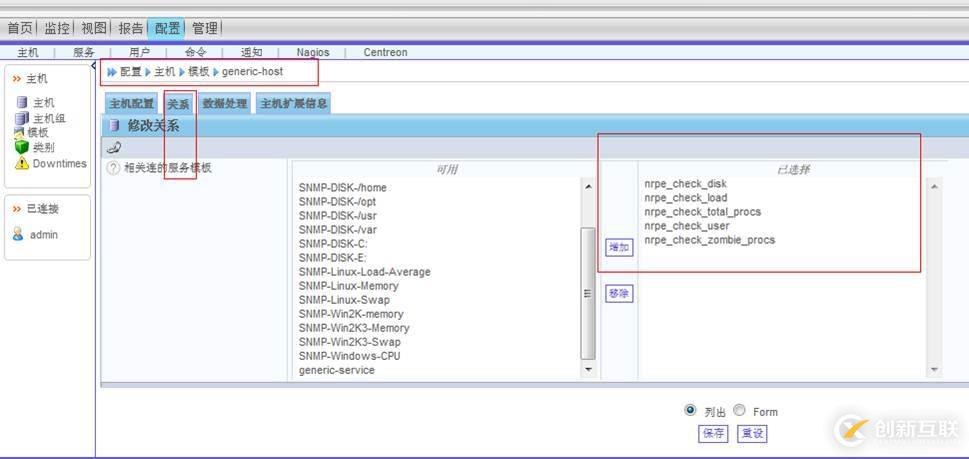Click the 配置 breadcrumb link
This screenshot has height=459, width=969.
(x=130, y=72)
